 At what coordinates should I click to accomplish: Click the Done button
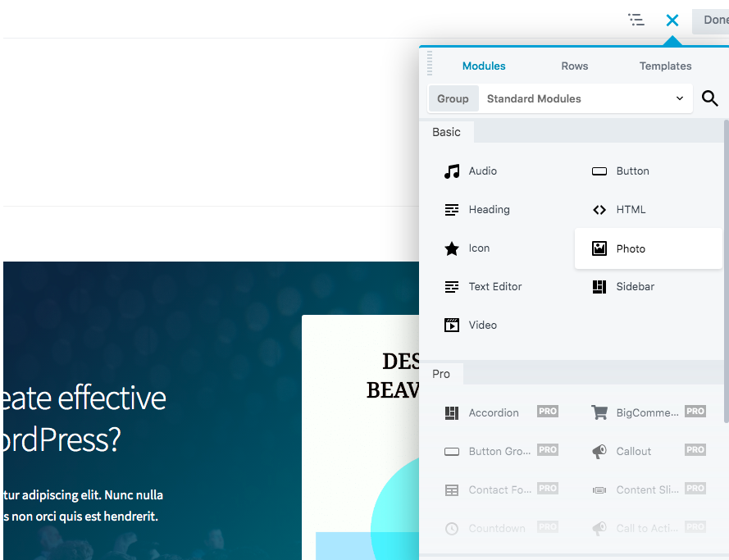(x=713, y=20)
